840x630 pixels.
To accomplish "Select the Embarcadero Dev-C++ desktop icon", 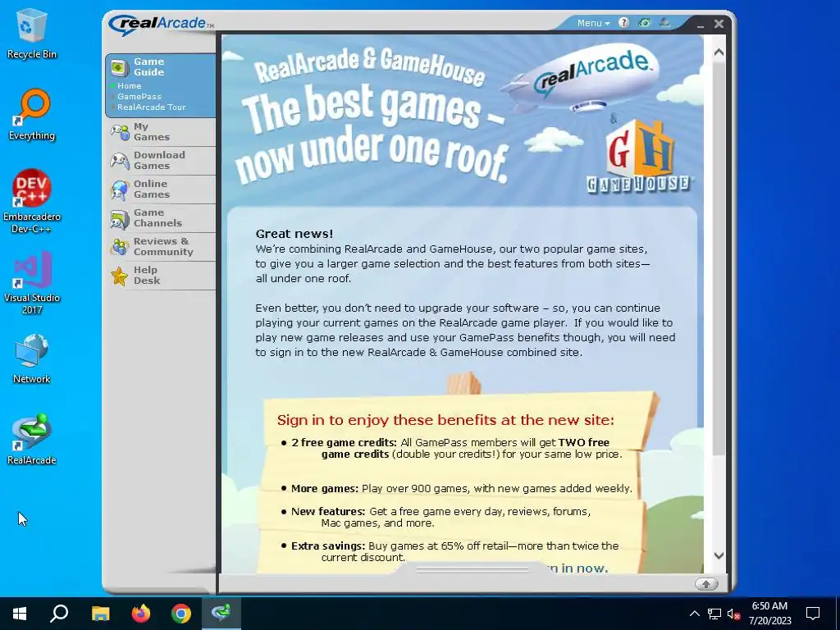I will coord(32,202).
